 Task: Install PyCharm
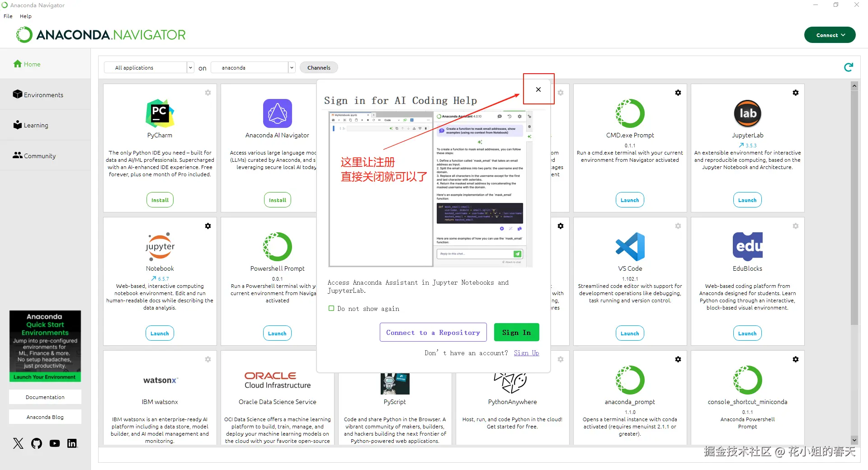click(160, 200)
